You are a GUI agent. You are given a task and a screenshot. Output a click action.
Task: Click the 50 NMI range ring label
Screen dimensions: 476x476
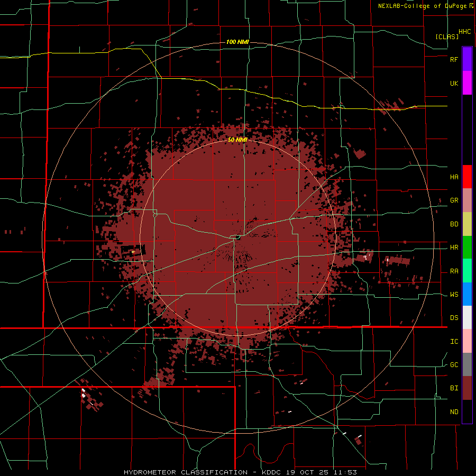tap(237, 140)
